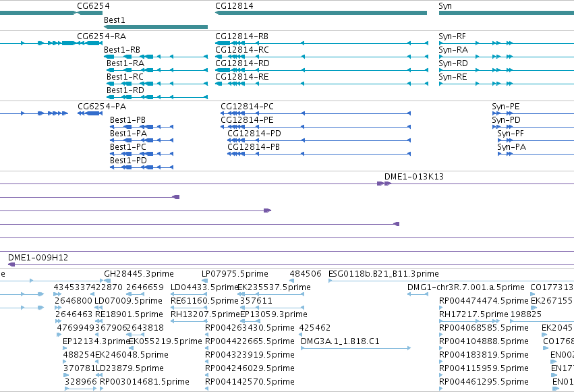Viewport: 574px width, 392px height.
Task: Select EST RE18901.5prime
Action: pos(129,314)
